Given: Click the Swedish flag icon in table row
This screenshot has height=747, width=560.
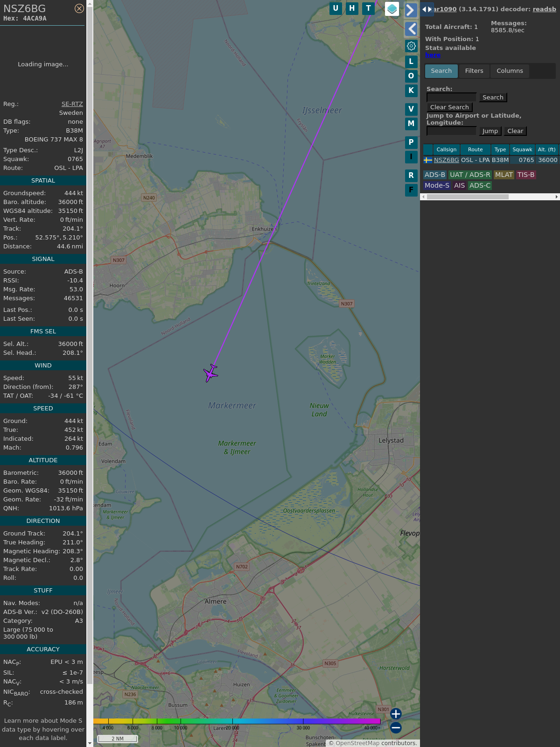Looking at the screenshot, I should point(428,160).
